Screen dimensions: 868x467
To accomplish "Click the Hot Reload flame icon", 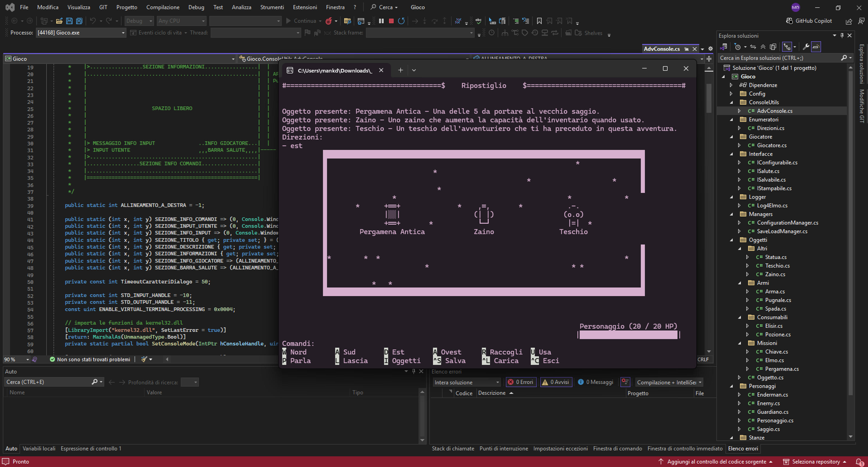I will [x=328, y=21].
